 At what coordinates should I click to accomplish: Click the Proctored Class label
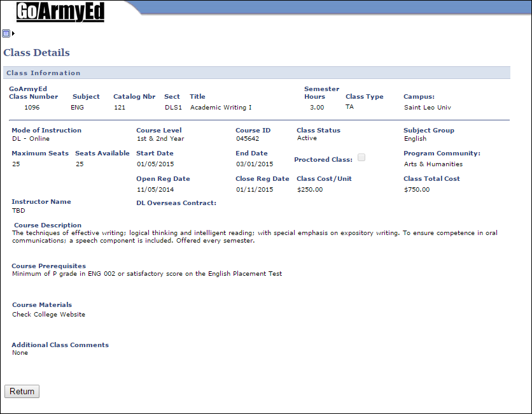323,160
